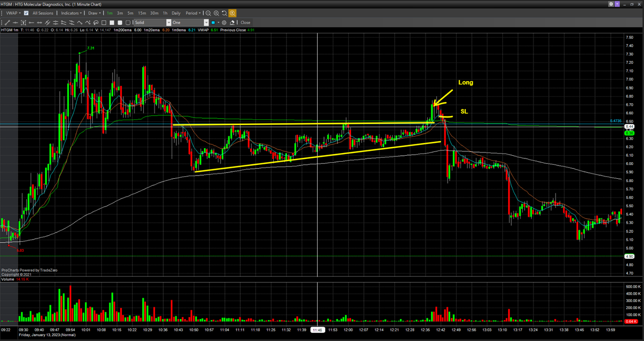Select the filled rectangle shape tool
Viewport: 644px width, 341px height.
pyautogui.click(x=112, y=23)
